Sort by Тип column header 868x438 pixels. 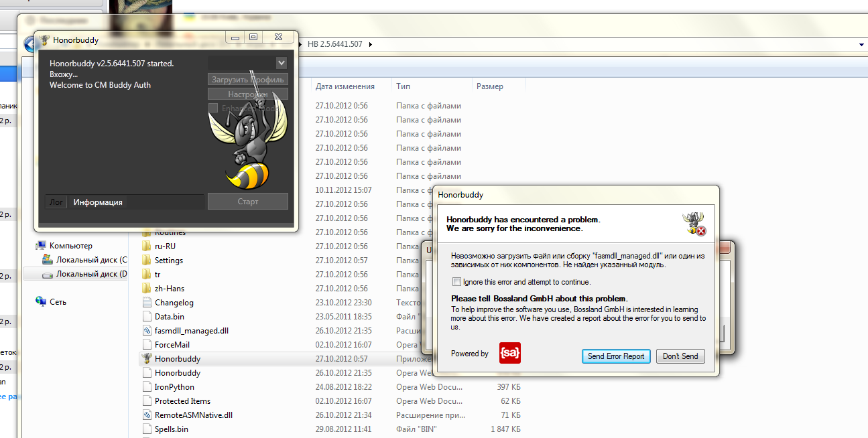[404, 86]
